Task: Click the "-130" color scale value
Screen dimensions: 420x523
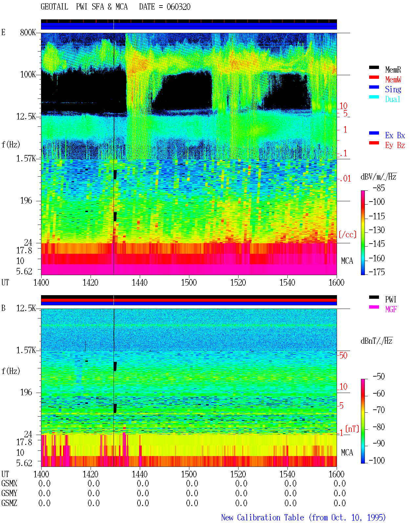Action: coord(377,230)
